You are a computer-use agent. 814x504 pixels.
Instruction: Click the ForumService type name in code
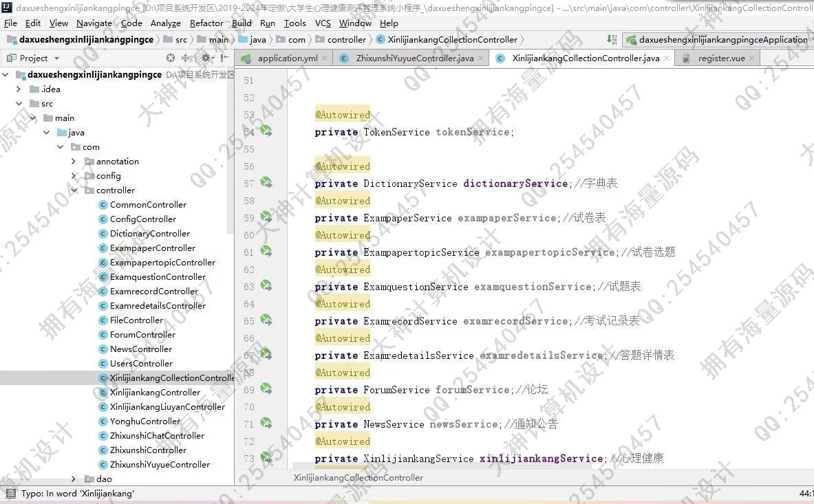(396, 390)
